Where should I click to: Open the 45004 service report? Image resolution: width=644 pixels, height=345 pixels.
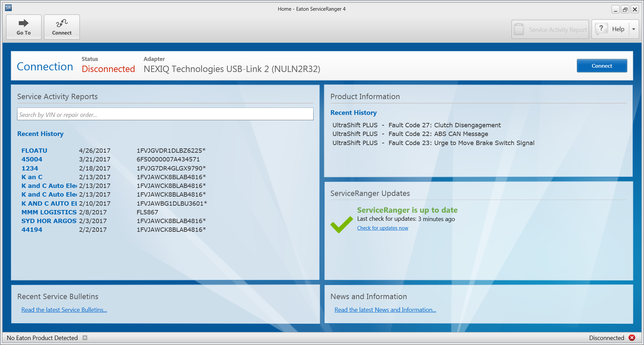[32, 159]
